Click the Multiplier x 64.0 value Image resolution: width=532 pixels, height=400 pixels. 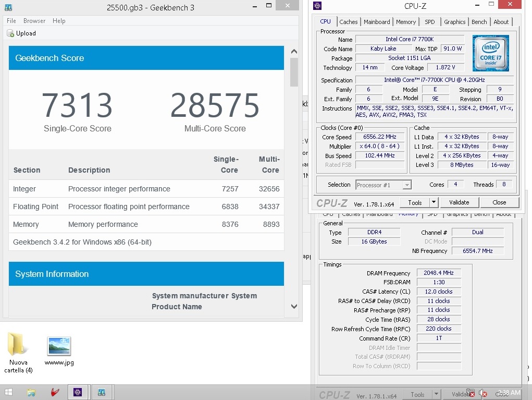tap(380, 146)
